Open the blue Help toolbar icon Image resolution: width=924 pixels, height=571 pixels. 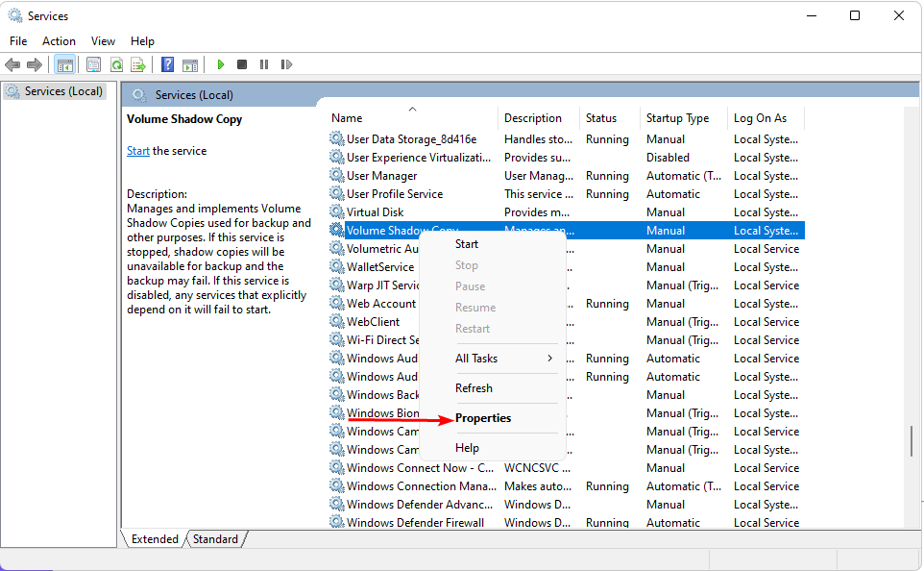(167, 64)
